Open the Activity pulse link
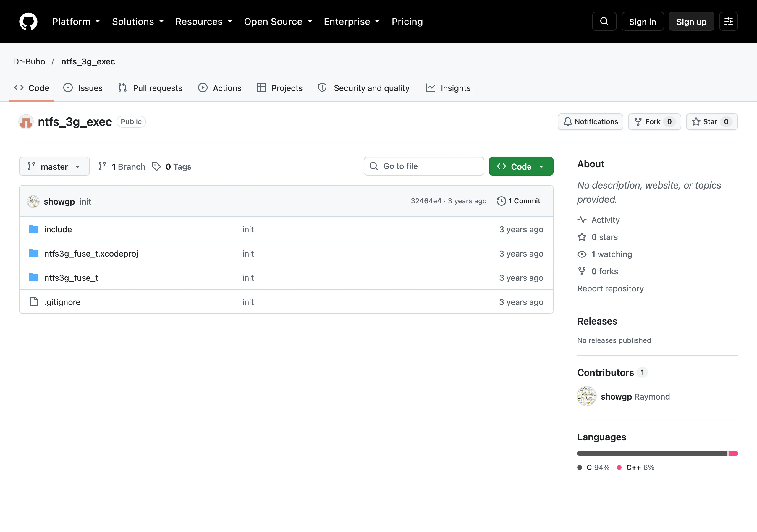This screenshot has height=532, width=757. 599,220
